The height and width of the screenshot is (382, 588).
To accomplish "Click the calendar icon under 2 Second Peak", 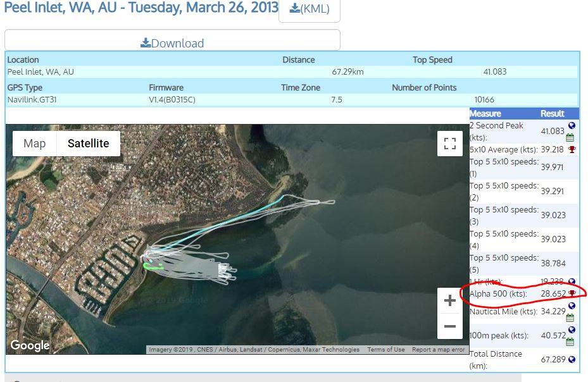I will [x=570, y=137].
